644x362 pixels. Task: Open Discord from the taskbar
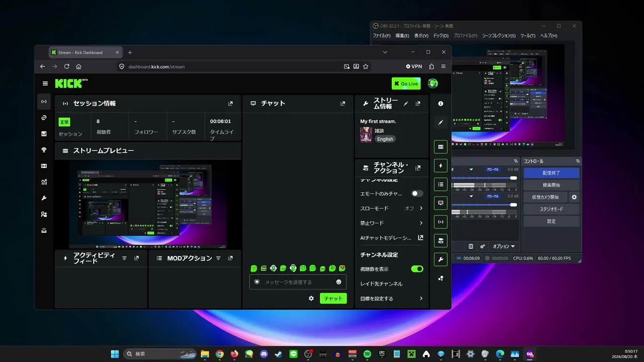click(264, 354)
